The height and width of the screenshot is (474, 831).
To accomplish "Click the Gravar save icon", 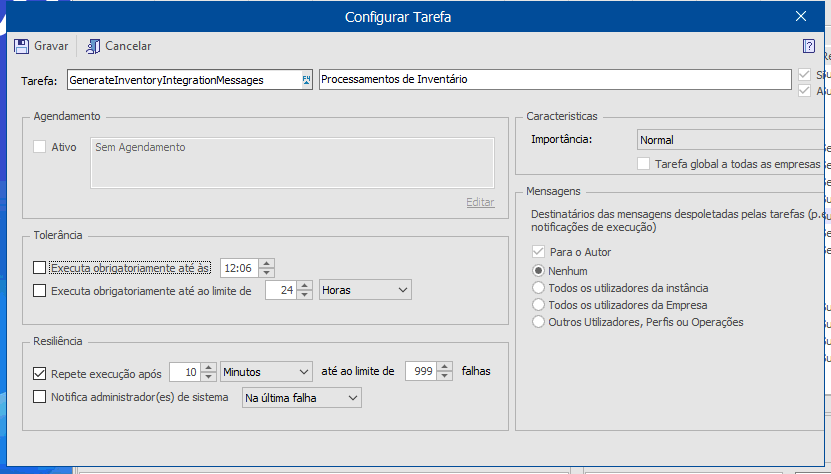I will [x=22, y=46].
